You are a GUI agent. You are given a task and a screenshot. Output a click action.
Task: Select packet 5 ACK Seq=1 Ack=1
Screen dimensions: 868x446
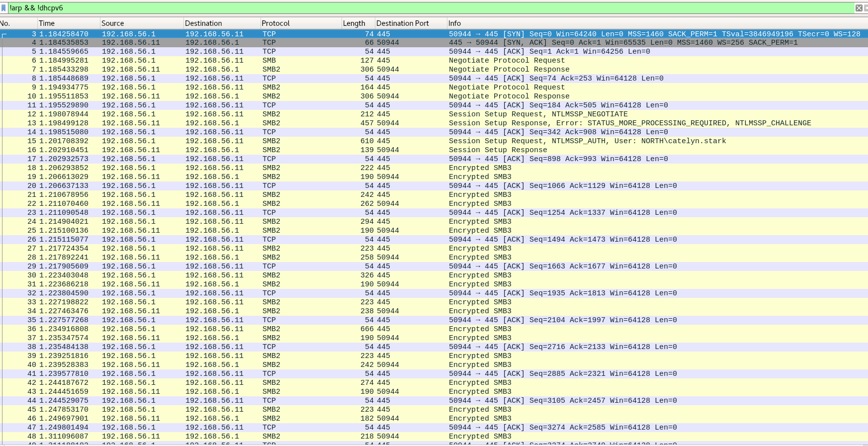tap(434, 52)
